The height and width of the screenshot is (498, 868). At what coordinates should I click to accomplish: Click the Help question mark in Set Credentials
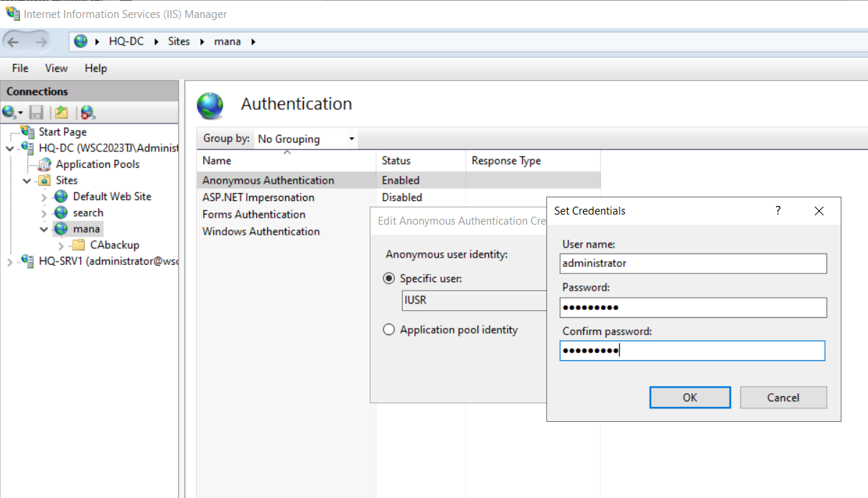click(778, 210)
